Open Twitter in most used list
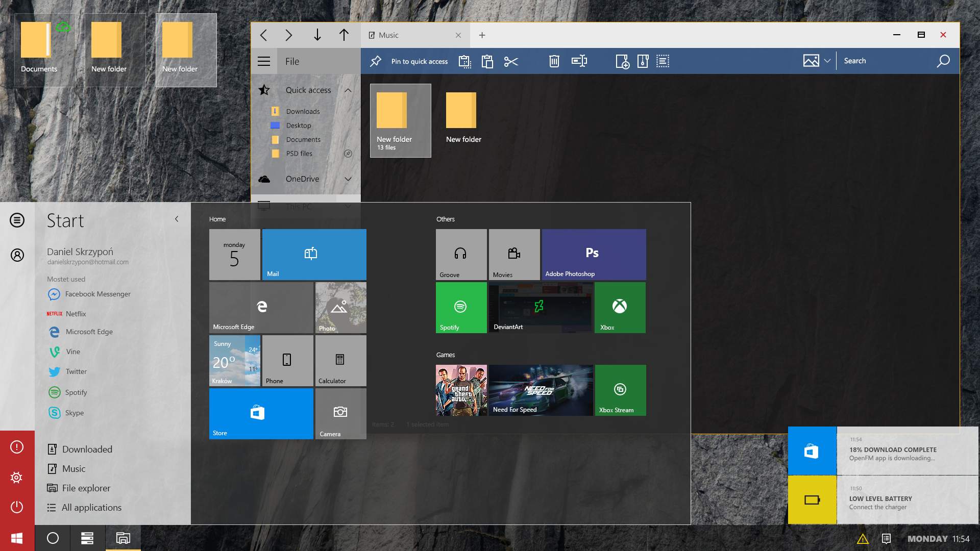Image resolution: width=980 pixels, height=551 pixels. click(67, 372)
